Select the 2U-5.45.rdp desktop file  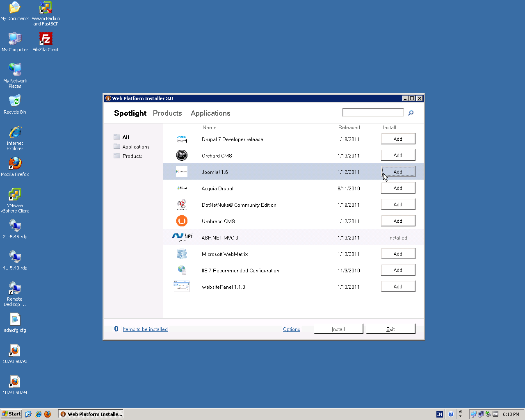[15, 229]
